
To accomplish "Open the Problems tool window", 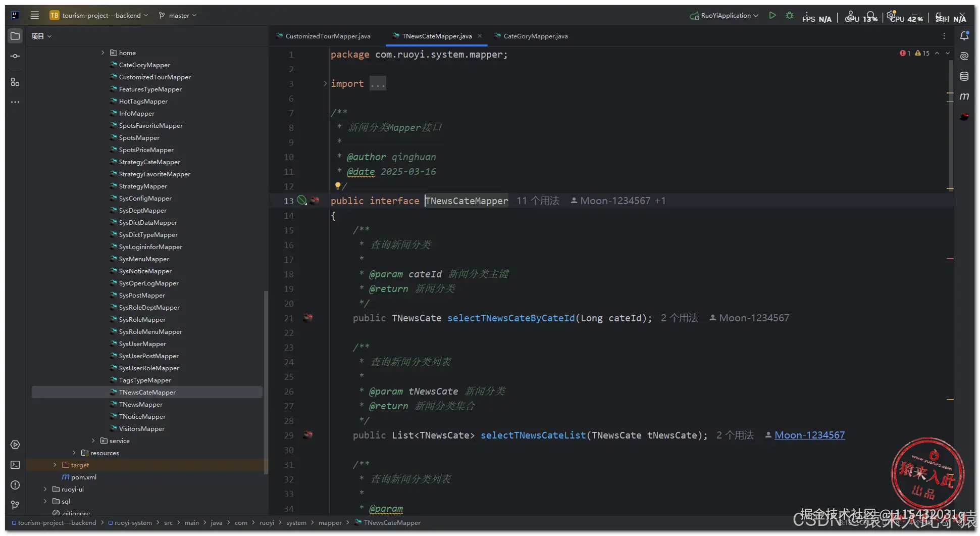I will click(x=15, y=485).
